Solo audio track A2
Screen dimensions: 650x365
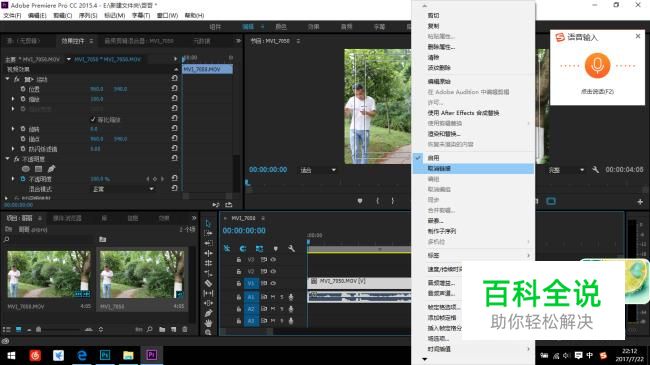coord(282,309)
